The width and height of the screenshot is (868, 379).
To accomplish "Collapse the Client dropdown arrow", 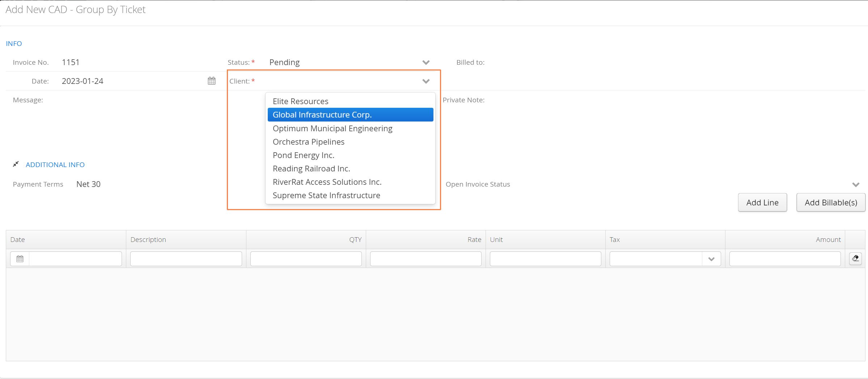I will [426, 81].
